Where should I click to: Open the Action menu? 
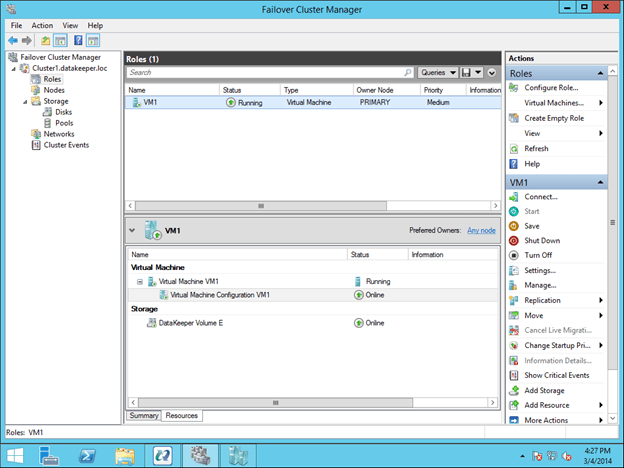pos(42,25)
